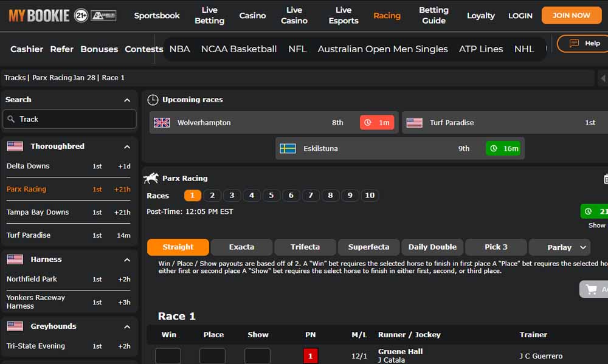The width and height of the screenshot is (608, 364).
Task: Open the Racing section in the navigation
Action: [387, 16]
